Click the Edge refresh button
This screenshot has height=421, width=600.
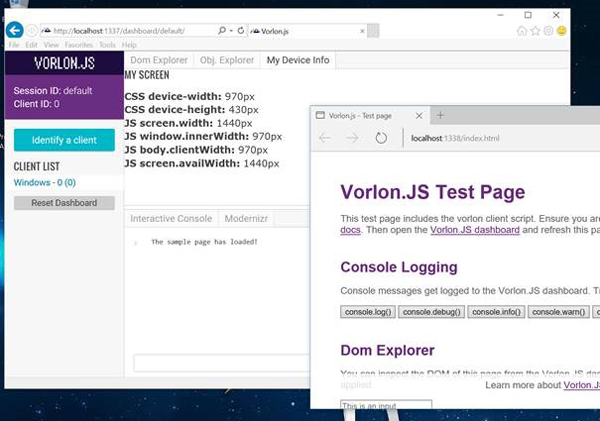pos(381,138)
